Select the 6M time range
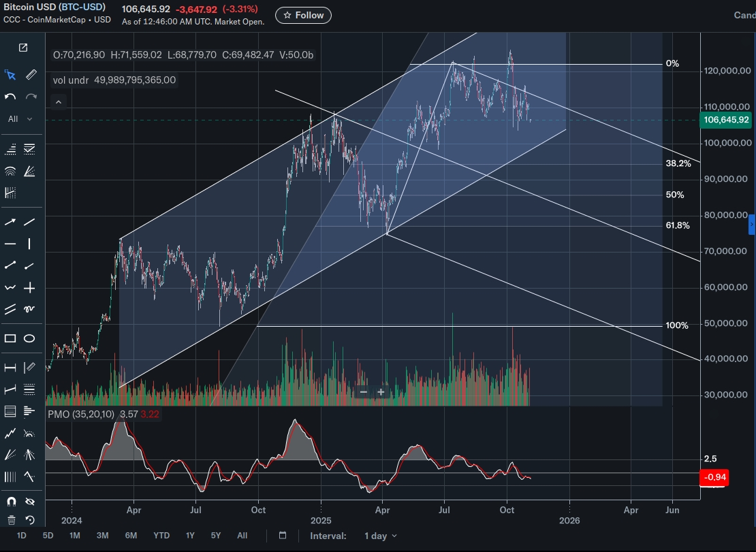Viewport: 756px width, 552px height. pyautogui.click(x=131, y=536)
